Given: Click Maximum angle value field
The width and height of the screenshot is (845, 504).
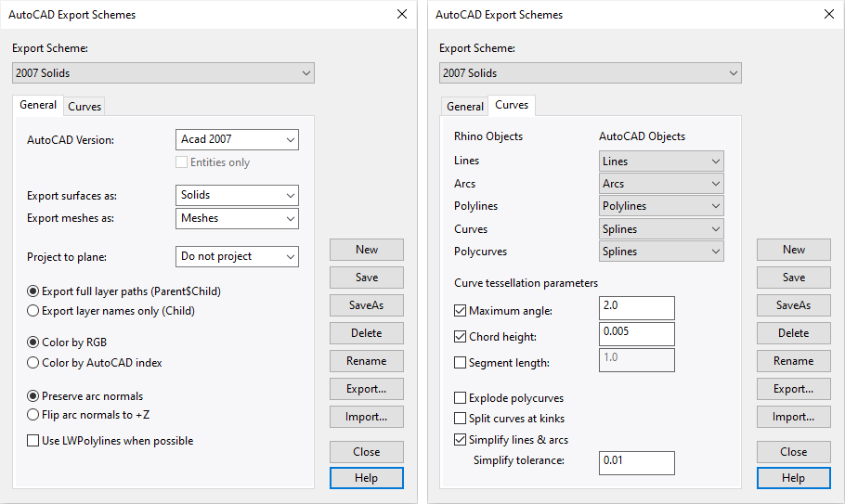Looking at the screenshot, I should click(636, 308).
